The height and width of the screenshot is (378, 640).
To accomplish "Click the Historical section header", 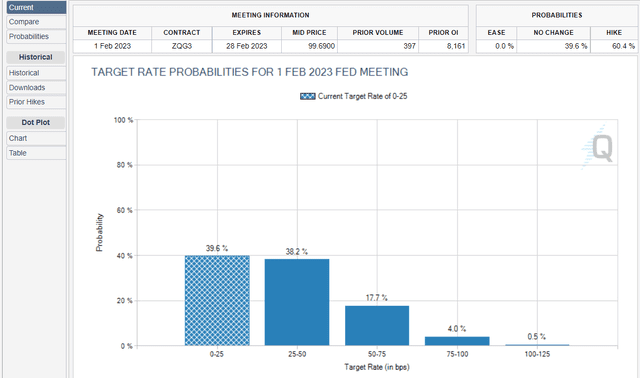I will tap(36, 57).
